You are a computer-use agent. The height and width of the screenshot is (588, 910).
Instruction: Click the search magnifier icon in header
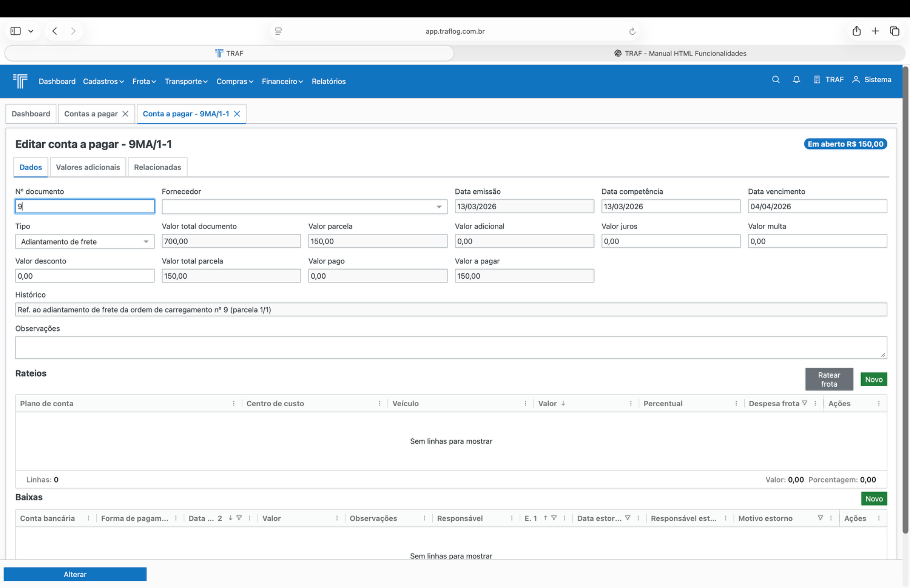coord(775,80)
